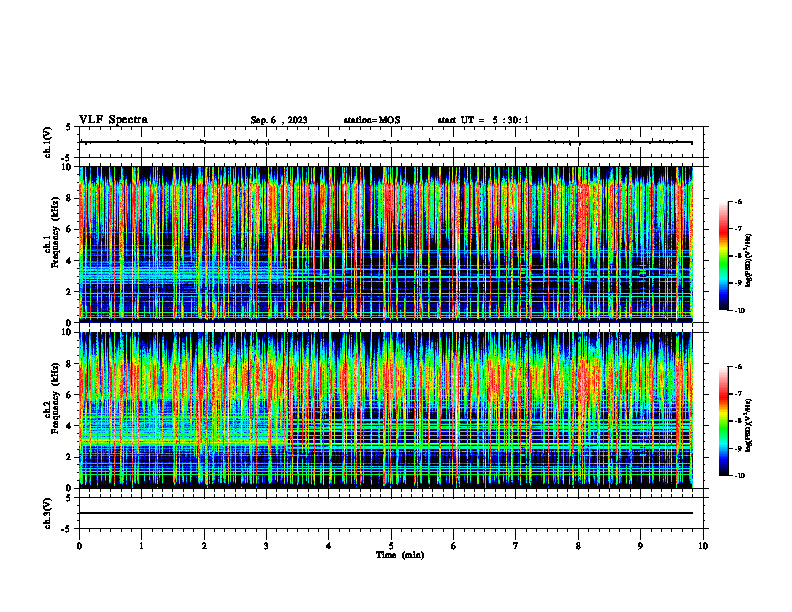Screen dimensions: 792x612
Task: Click time axis tick label "10"
Action: [703, 546]
